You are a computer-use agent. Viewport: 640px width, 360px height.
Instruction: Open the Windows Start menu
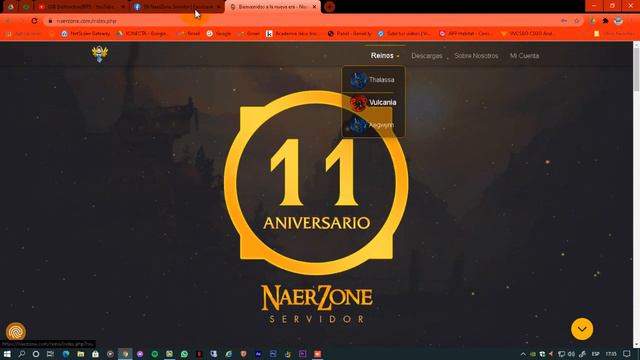pos(7,354)
